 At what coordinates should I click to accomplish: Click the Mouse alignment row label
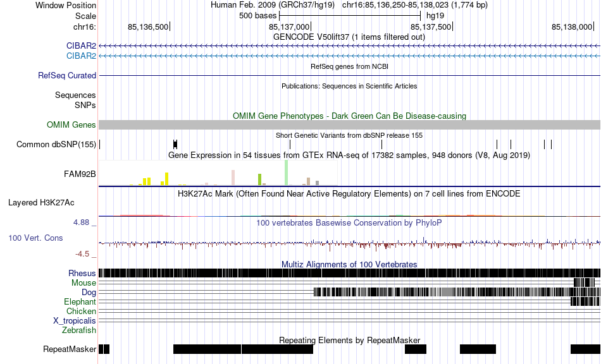[84, 283]
